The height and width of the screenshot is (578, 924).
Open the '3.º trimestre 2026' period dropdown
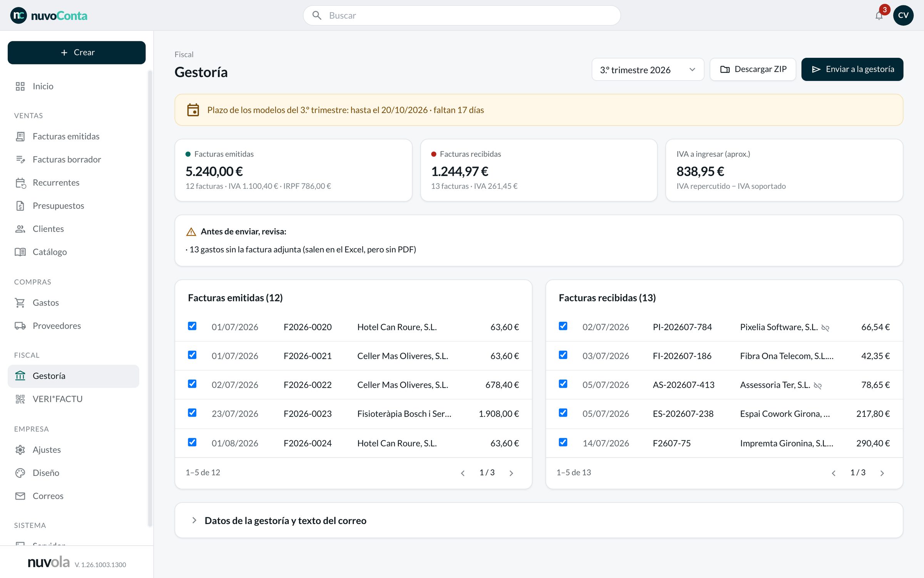[648, 69]
